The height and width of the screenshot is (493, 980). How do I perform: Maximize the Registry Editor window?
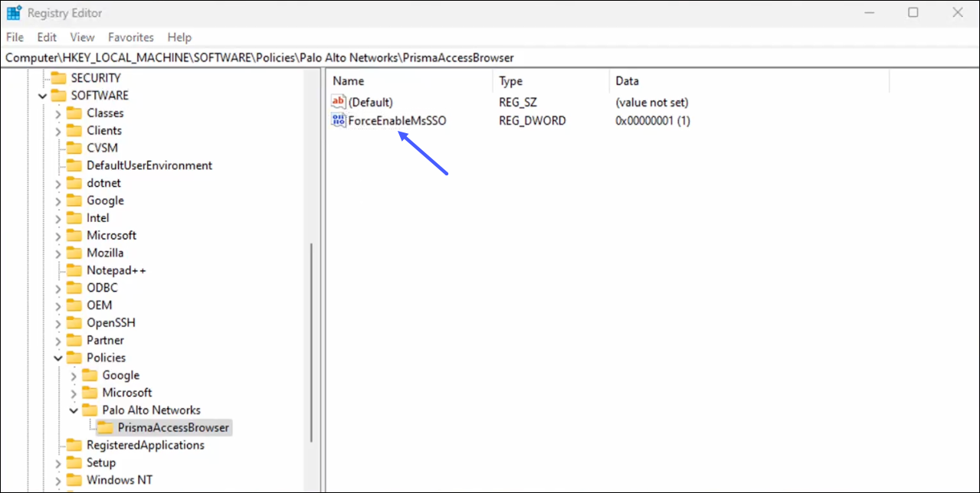[x=913, y=13]
